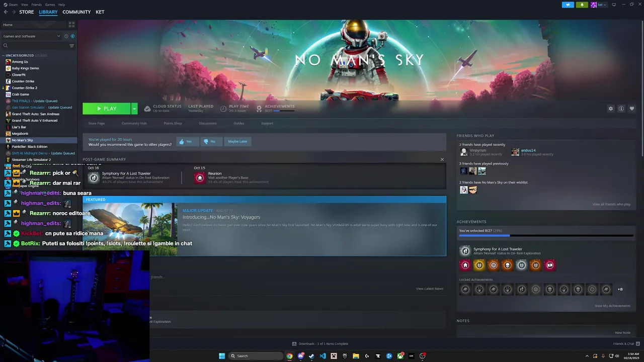Create a New Note
The height and width of the screenshot is (362, 644).
(x=622, y=332)
